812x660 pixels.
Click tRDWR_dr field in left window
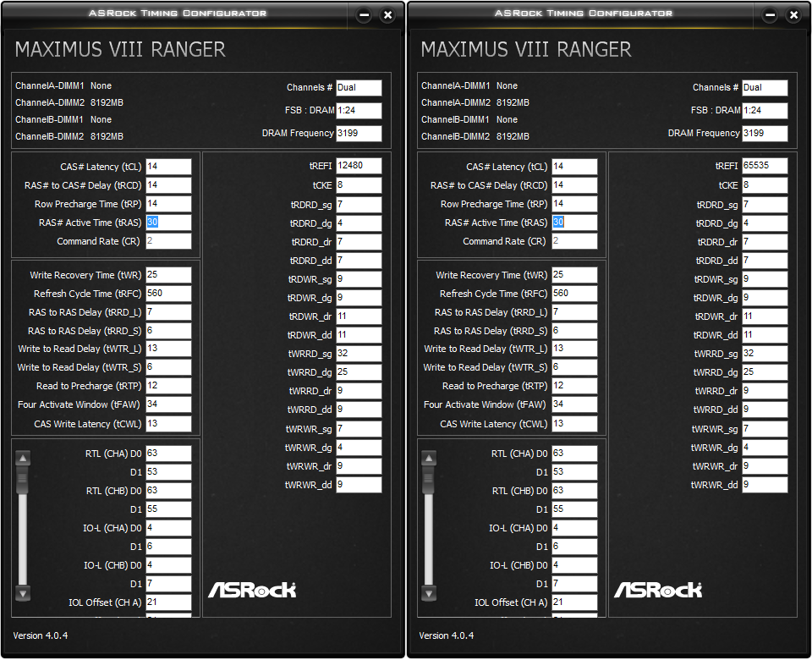click(359, 316)
